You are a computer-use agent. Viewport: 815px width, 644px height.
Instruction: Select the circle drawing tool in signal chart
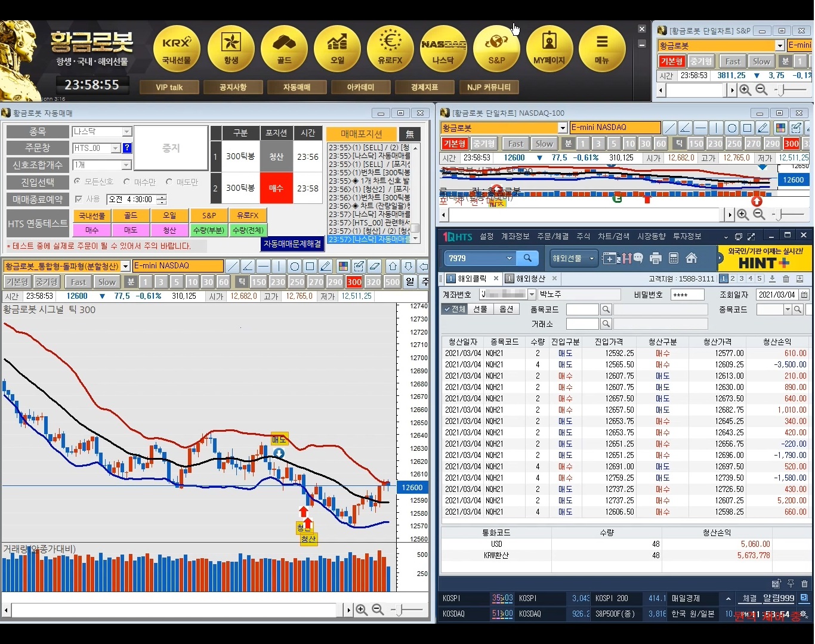click(294, 266)
